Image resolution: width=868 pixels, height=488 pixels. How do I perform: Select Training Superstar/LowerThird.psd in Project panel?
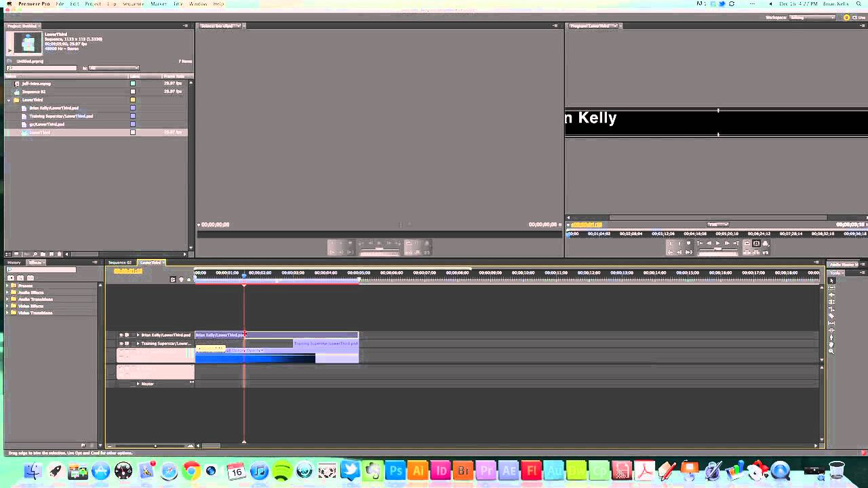(x=61, y=116)
